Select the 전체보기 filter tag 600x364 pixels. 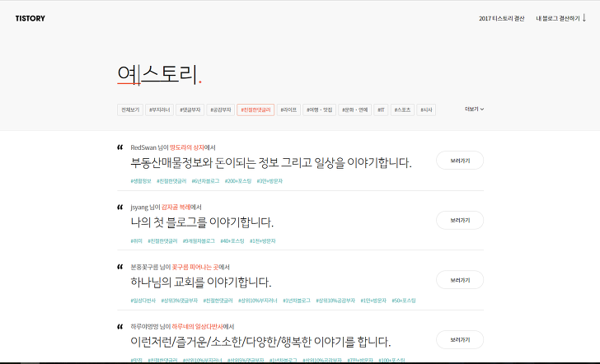pyautogui.click(x=130, y=110)
